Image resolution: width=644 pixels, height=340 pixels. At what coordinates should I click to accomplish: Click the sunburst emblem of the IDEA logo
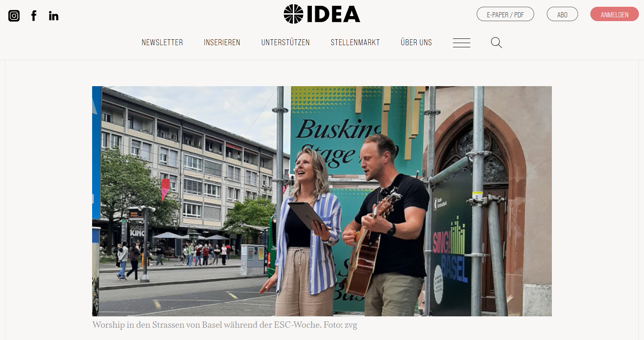tap(293, 14)
